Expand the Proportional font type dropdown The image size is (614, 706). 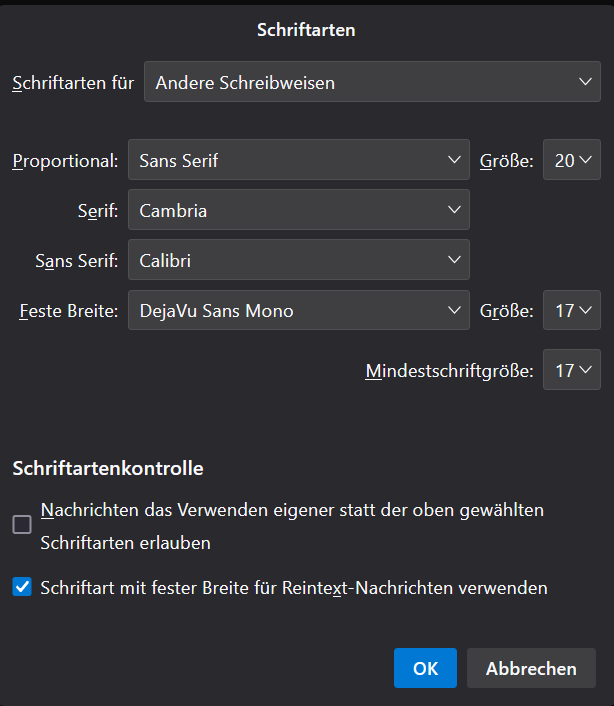[x=298, y=160]
